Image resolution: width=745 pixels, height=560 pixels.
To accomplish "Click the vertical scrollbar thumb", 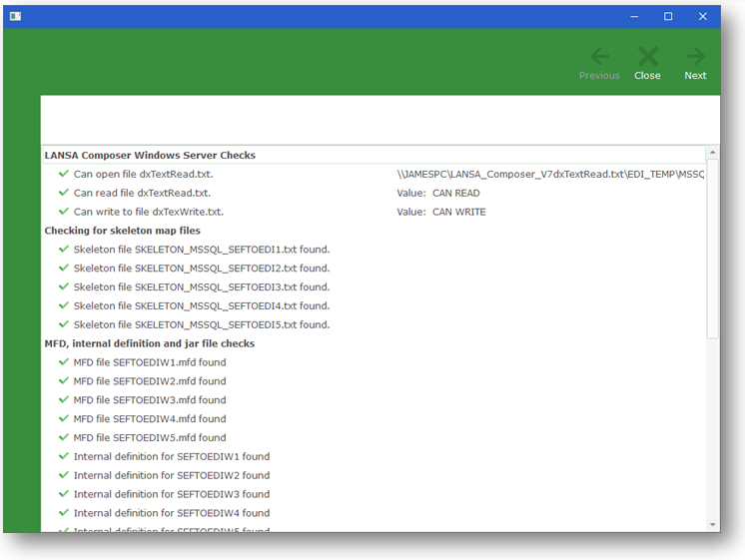I will click(712, 249).
